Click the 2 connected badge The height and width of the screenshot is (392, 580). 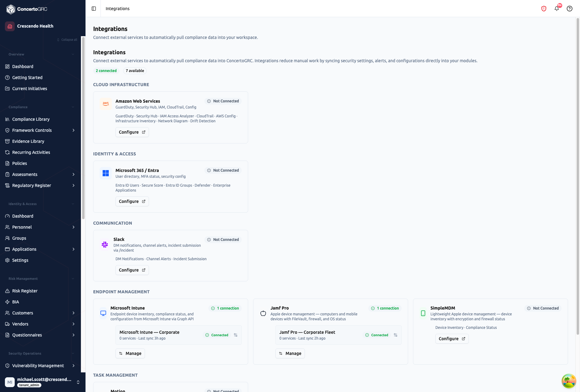pos(106,71)
